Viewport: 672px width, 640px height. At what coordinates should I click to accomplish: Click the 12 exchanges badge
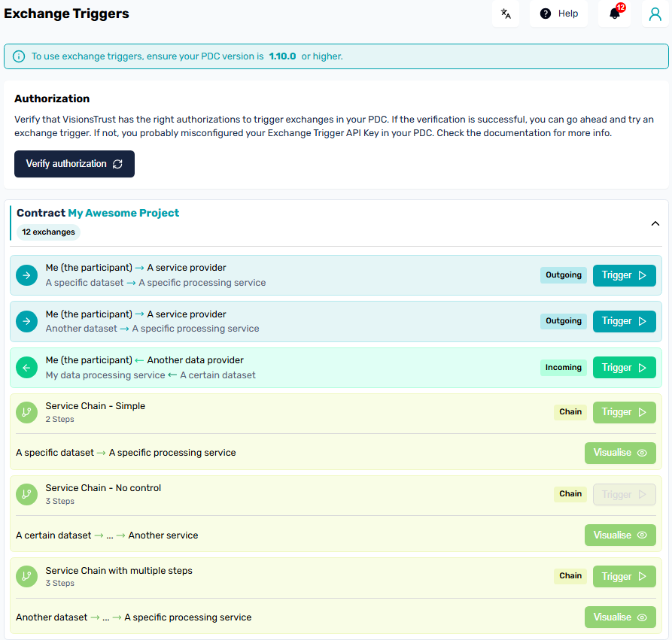[x=47, y=232]
